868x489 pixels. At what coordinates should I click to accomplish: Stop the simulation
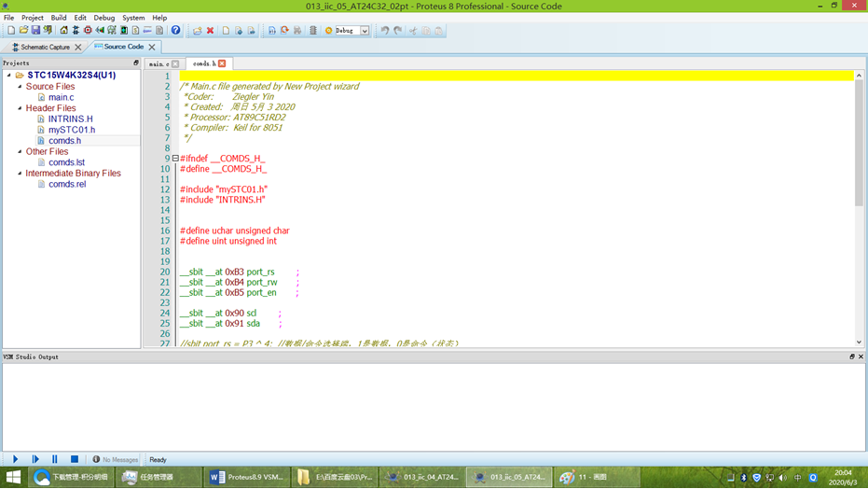click(75, 459)
